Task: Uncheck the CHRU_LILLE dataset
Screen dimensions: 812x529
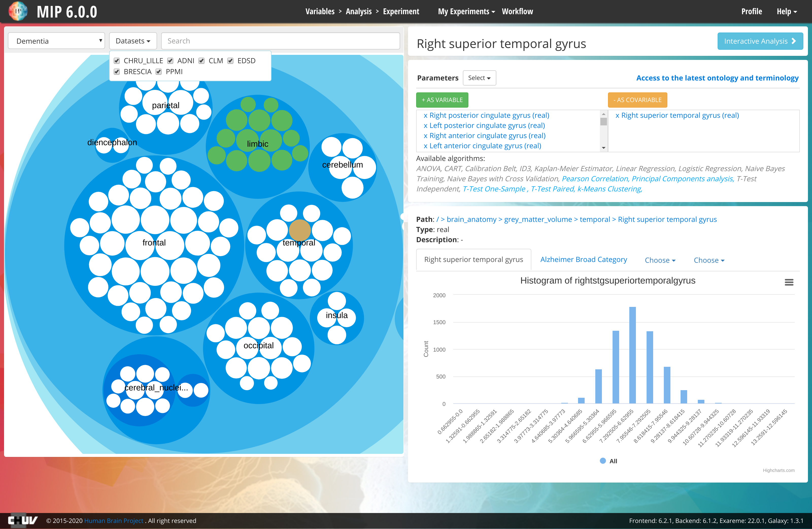Action: (117, 61)
